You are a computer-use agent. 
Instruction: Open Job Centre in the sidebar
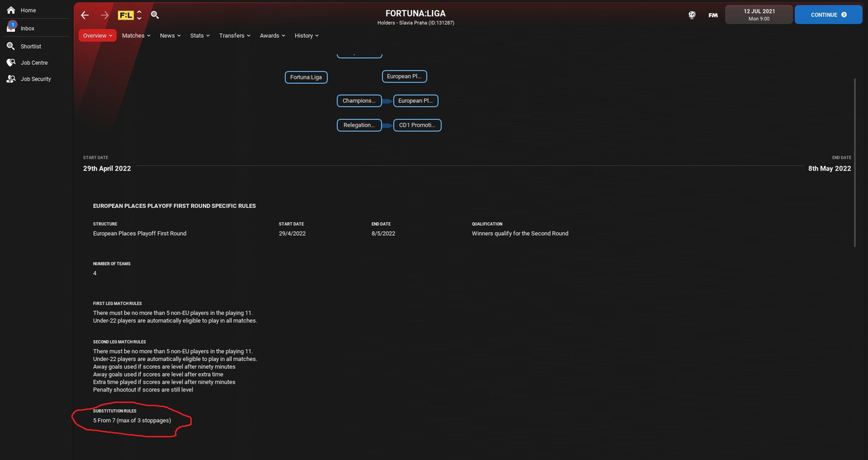coord(34,62)
